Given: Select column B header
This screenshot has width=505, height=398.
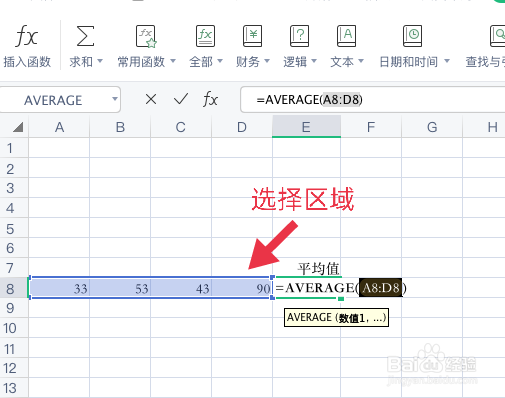Looking at the screenshot, I should click(x=120, y=127).
